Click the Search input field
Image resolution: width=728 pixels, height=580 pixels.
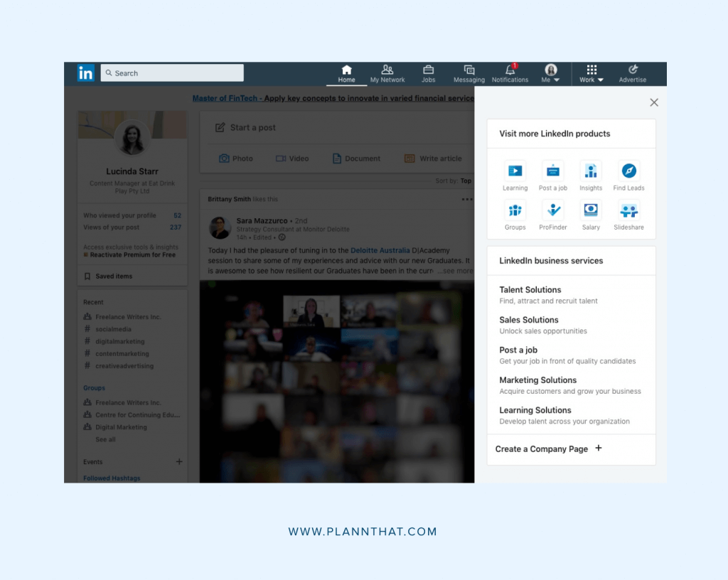point(172,72)
